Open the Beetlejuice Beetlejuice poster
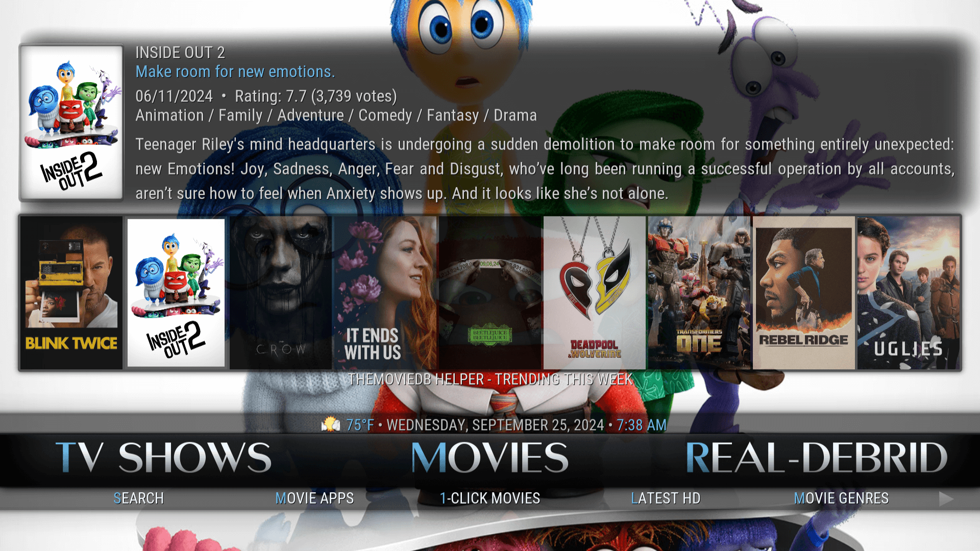Viewport: 980px width, 551px height. [490, 293]
